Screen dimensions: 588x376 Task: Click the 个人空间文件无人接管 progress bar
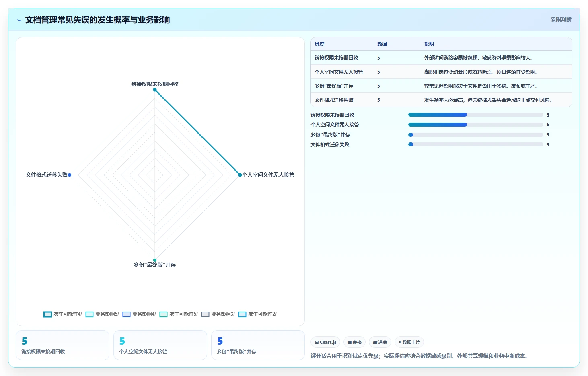[475, 125]
